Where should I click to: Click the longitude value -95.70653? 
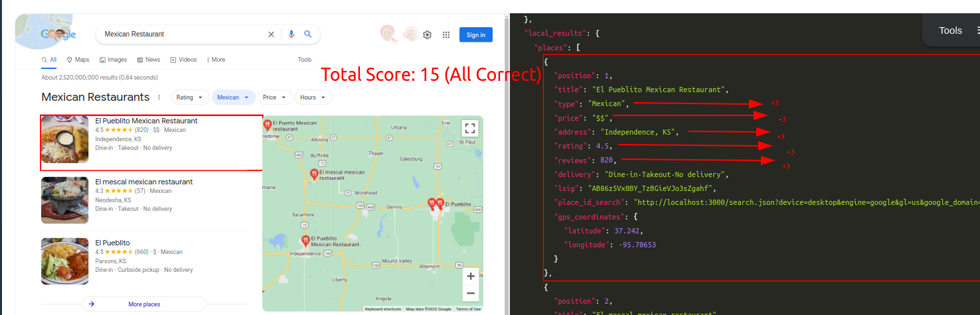638,245
